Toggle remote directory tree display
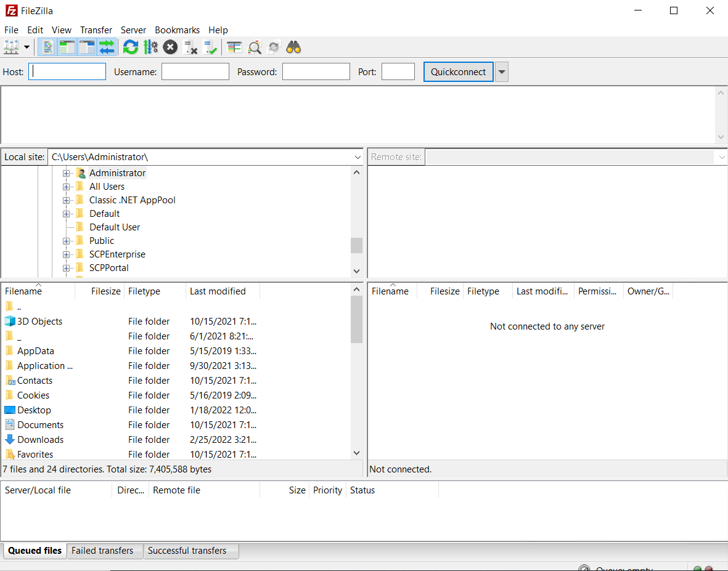 point(87,47)
